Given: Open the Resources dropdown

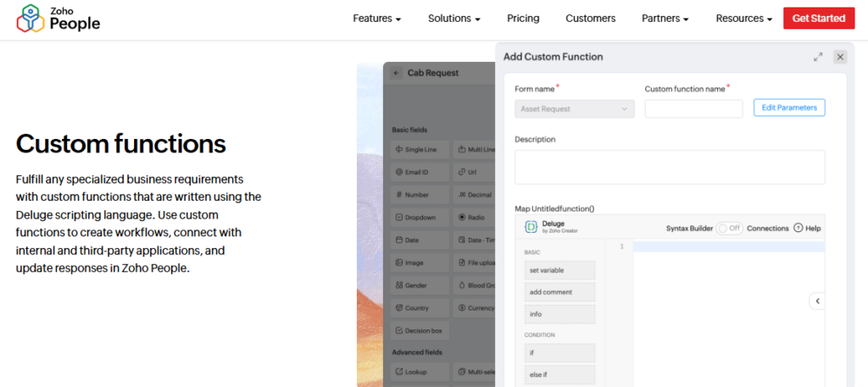Looking at the screenshot, I should click(744, 19).
